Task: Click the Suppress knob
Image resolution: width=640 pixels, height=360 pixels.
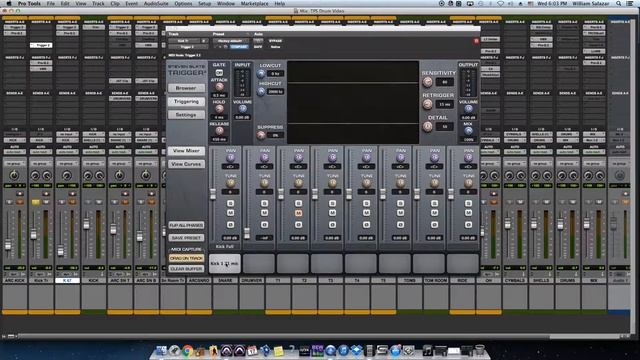Action: (x=261, y=135)
